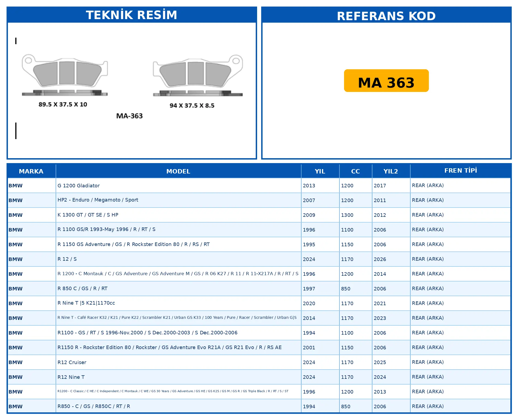Screen dimensions: 518x420
Task: Click YIL2 value 2026 in R 12 / S row
Action: pos(380,259)
